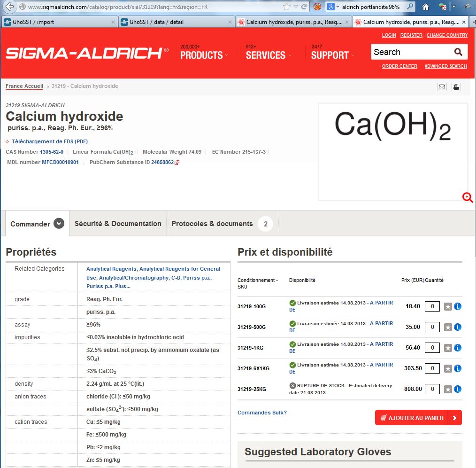Open the SERVICES dropdown menu
476x468 pixels.
coord(267,55)
